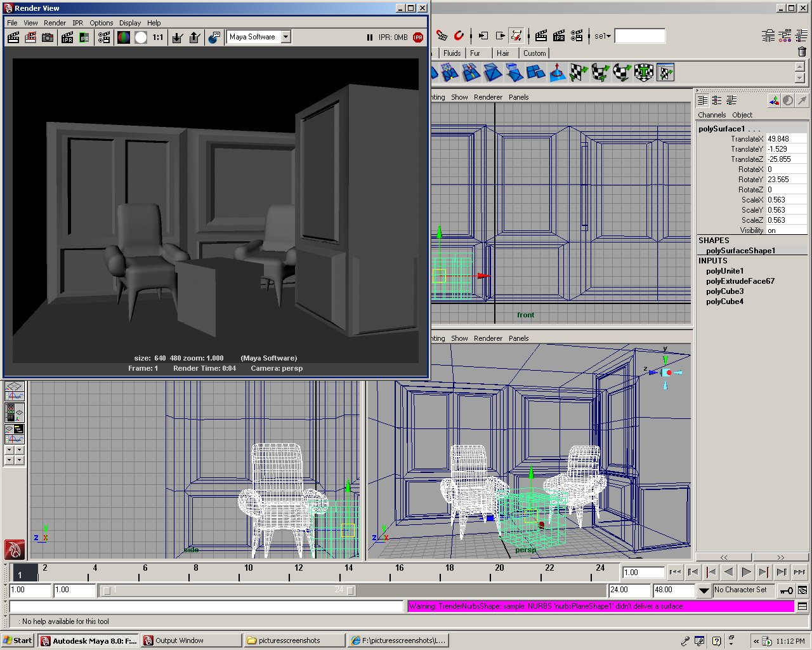The width and height of the screenshot is (812, 650).
Task: Click Keep Image icon in Render View
Action: tap(178, 37)
